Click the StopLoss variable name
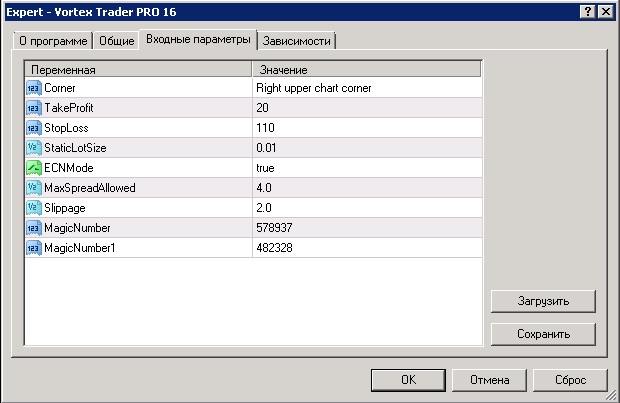Viewport: 620px width, 403px height. pyautogui.click(x=66, y=128)
